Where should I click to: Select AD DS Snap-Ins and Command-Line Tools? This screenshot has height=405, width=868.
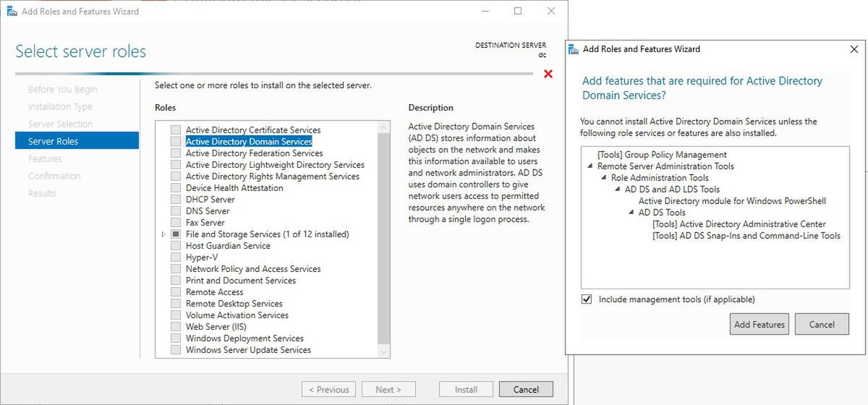click(746, 236)
